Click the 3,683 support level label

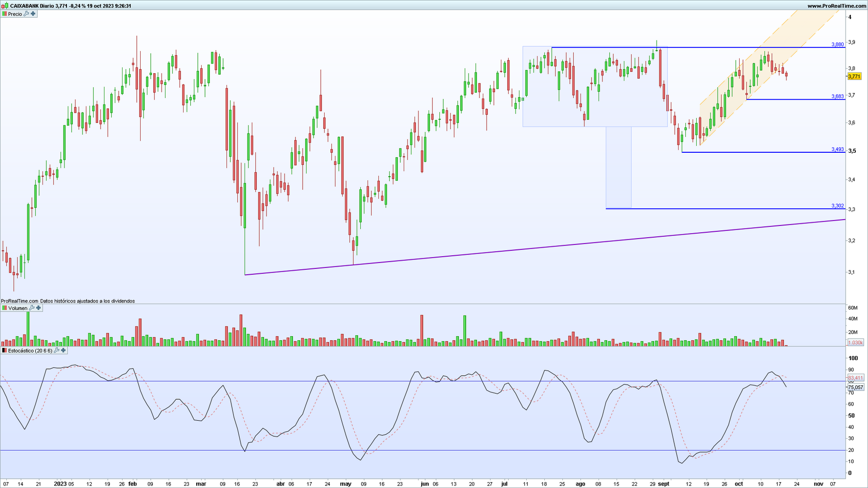(x=837, y=97)
